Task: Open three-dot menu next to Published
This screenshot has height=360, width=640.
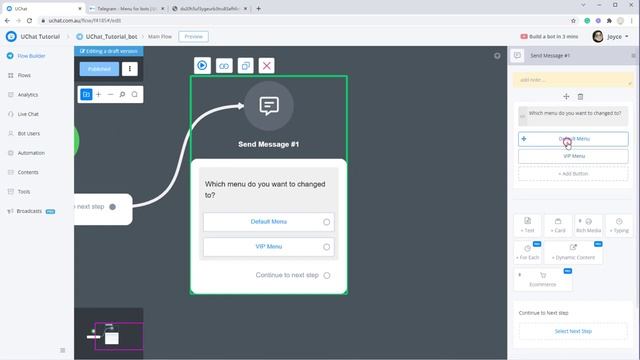Action: pyautogui.click(x=130, y=69)
